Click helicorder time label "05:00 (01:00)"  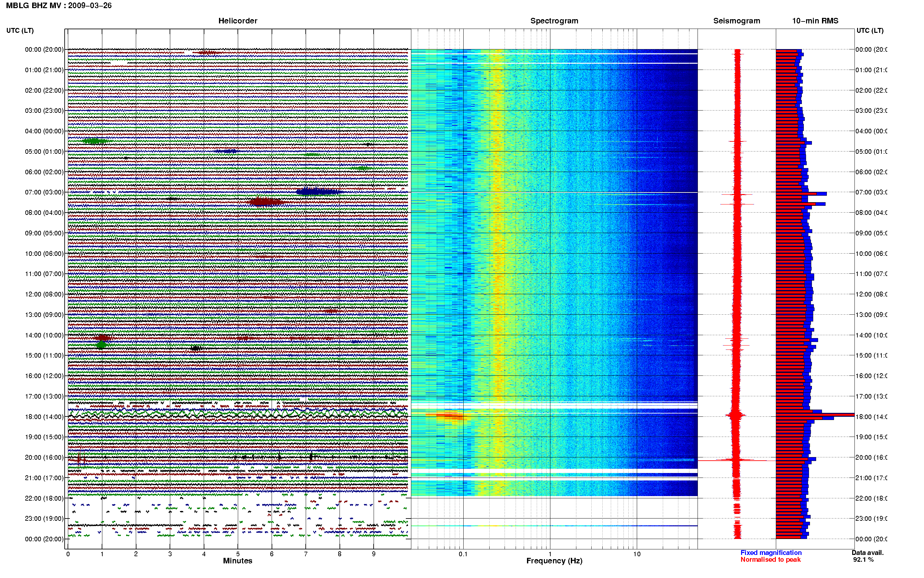[44, 151]
